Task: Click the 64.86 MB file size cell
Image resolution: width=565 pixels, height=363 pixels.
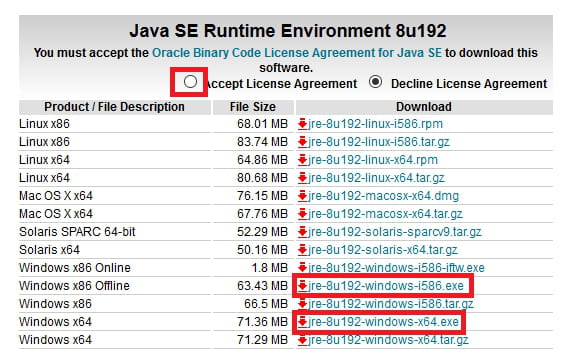Action: click(x=262, y=160)
